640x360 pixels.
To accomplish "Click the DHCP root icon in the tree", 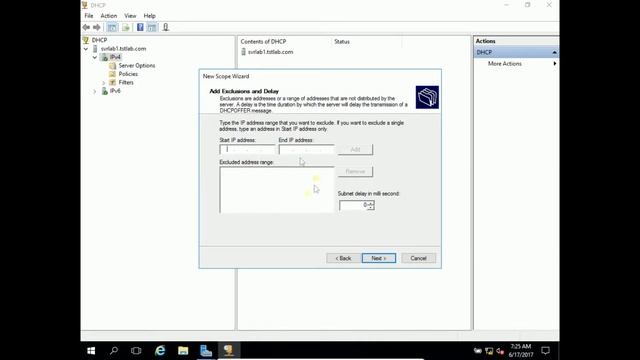I will tap(86, 40).
